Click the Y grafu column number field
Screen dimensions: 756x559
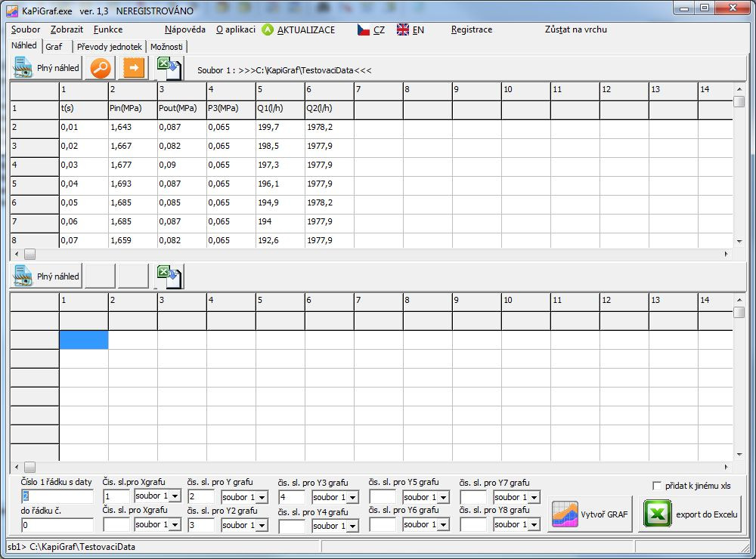(x=201, y=496)
